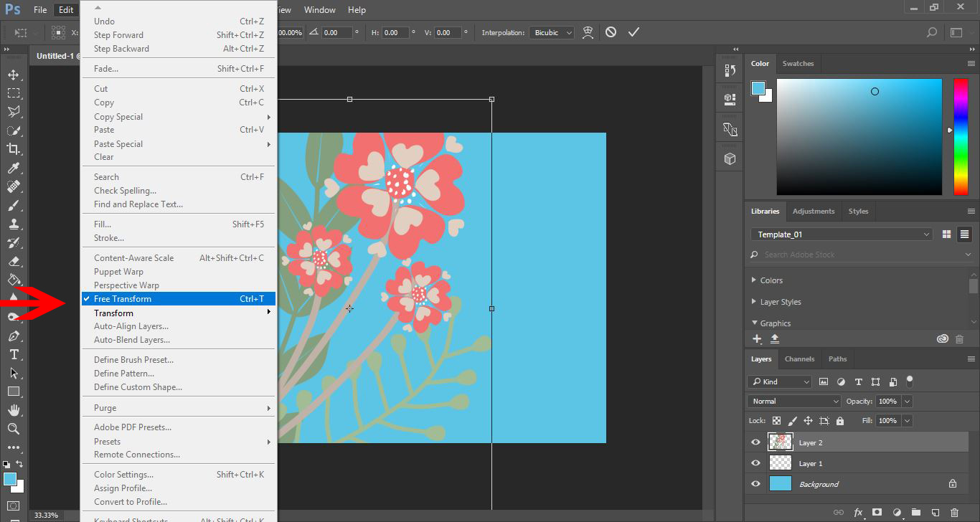Viewport: 980px width, 522px height.
Task: Switch to the Channels tab
Action: click(x=799, y=359)
